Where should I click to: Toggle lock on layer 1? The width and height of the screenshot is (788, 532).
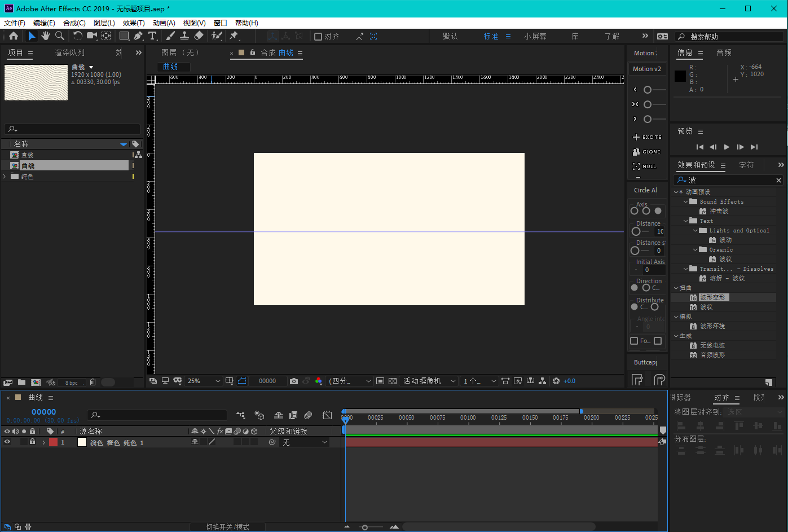coord(32,442)
